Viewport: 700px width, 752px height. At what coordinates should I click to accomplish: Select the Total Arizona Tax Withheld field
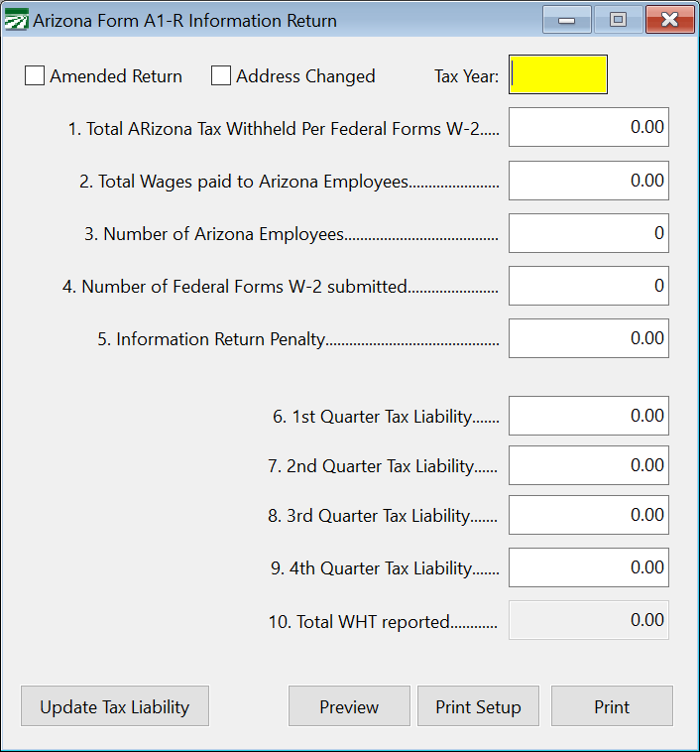click(x=588, y=128)
